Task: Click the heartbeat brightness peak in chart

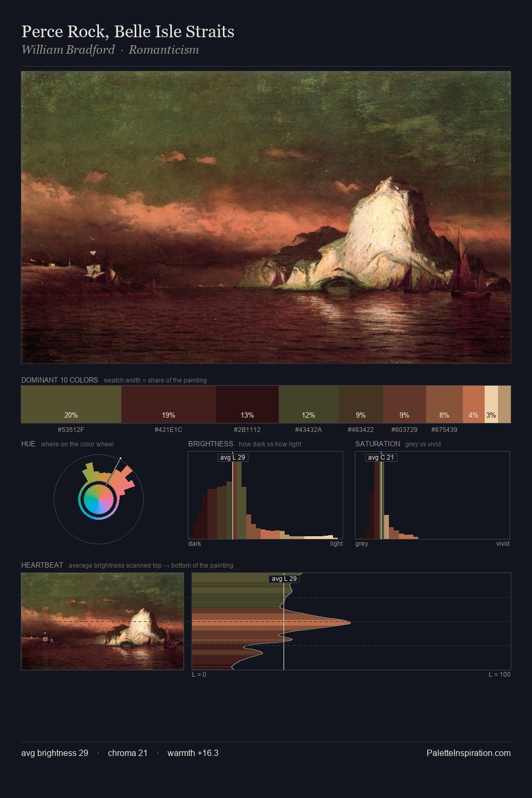Action: coord(349,622)
